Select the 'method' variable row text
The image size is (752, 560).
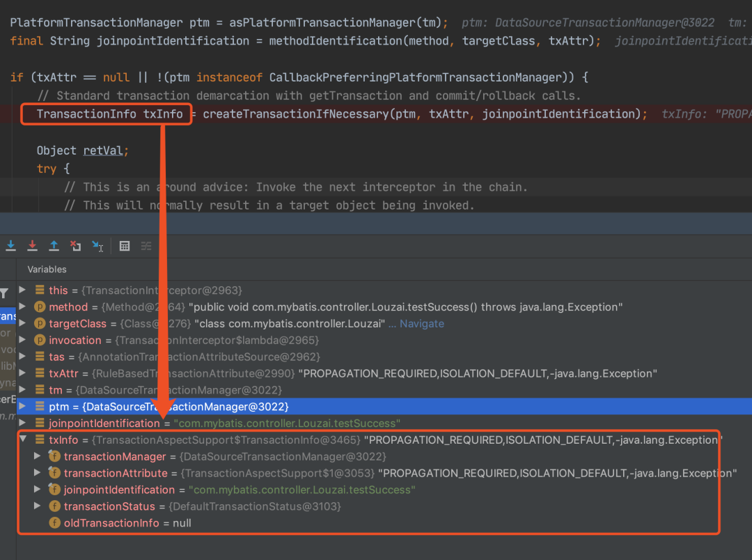(336, 307)
